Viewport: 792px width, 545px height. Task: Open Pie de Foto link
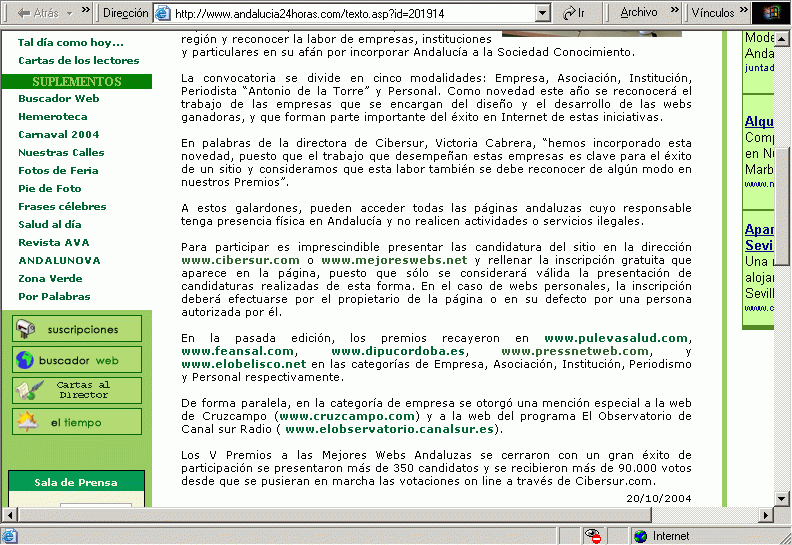click(x=50, y=188)
